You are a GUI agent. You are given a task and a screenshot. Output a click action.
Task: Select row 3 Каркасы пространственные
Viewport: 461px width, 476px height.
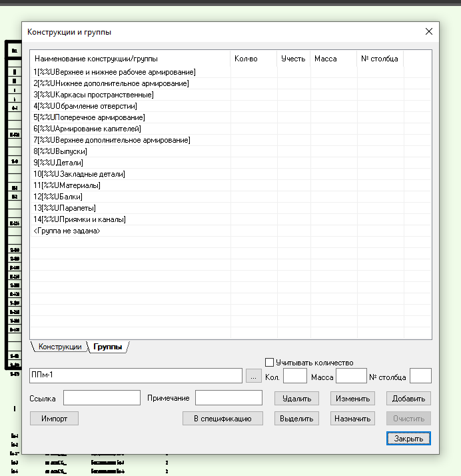[x=230, y=95]
